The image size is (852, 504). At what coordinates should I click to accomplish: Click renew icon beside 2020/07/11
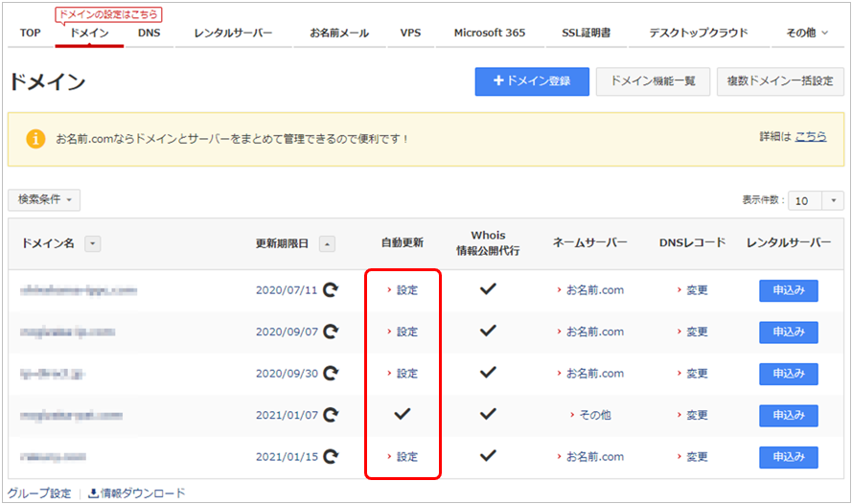(331, 290)
